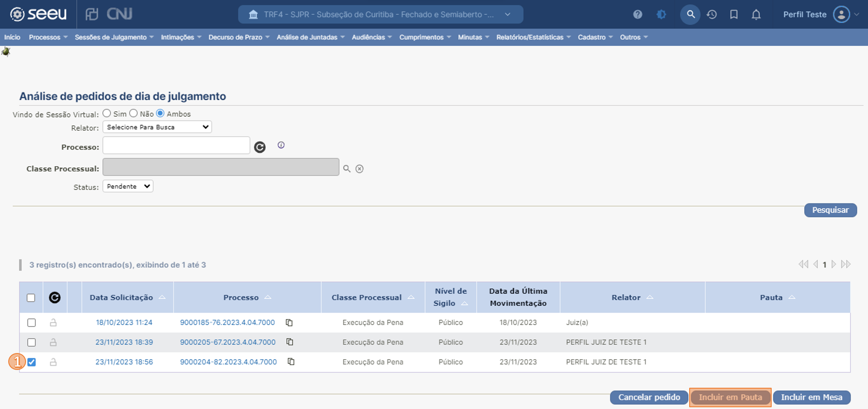Open the Decurso de Prazo menu

239,37
